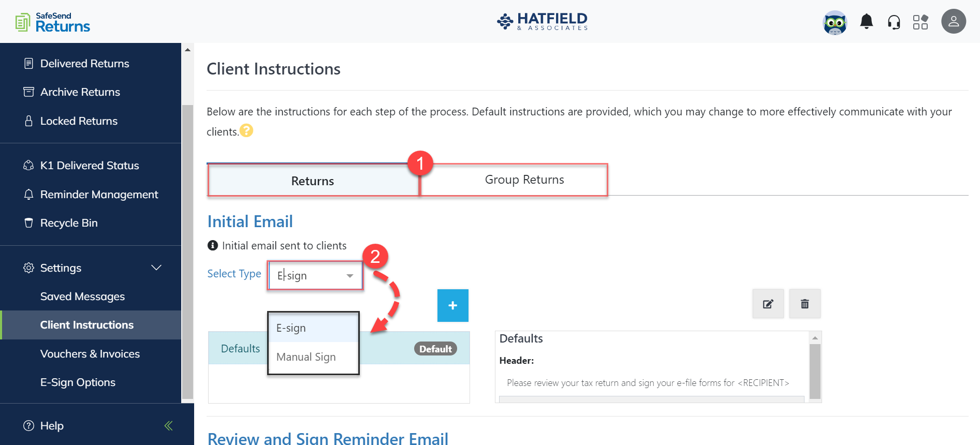Click the SafeSend Returns logo
980x445 pixels.
point(52,21)
